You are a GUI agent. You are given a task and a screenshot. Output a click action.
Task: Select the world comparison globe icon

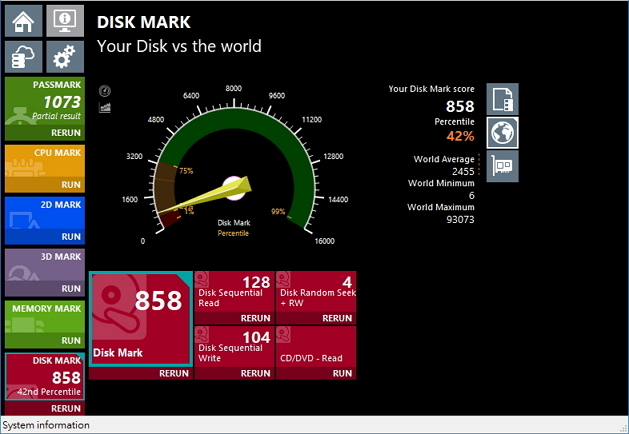tap(502, 132)
